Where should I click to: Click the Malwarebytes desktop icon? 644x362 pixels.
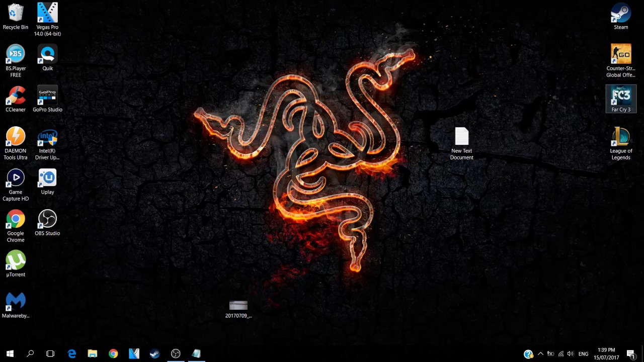pos(16,305)
